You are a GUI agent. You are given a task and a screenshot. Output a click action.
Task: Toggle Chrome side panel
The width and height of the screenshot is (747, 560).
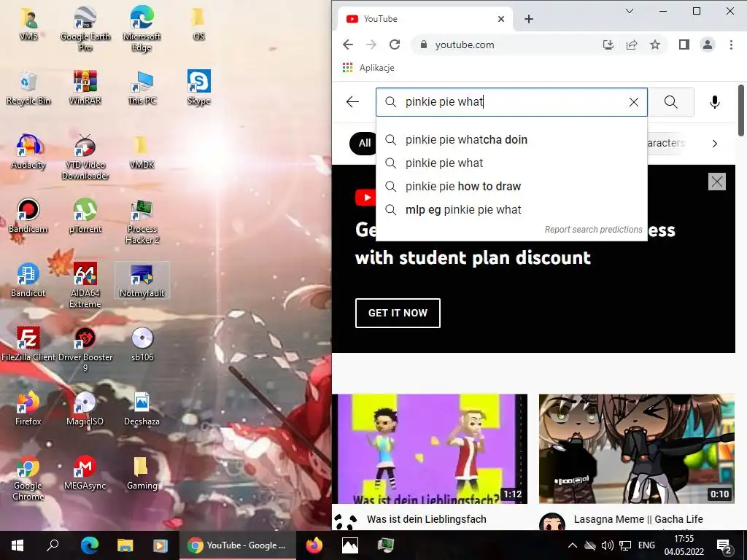pyautogui.click(x=684, y=44)
